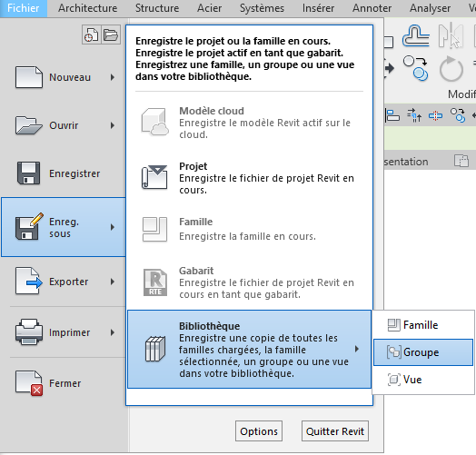The image size is (476, 455).
Task: Open the Acier ribbon tab
Action: click(209, 8)
